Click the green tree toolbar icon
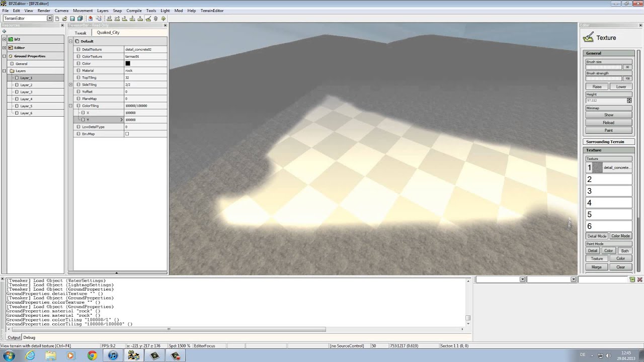This screenshot has height=362, width=644. point(163,19)
